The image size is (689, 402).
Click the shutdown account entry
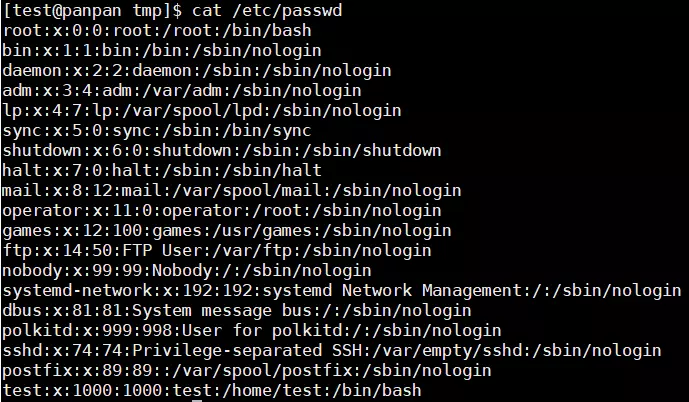click(x=222, y=151)
